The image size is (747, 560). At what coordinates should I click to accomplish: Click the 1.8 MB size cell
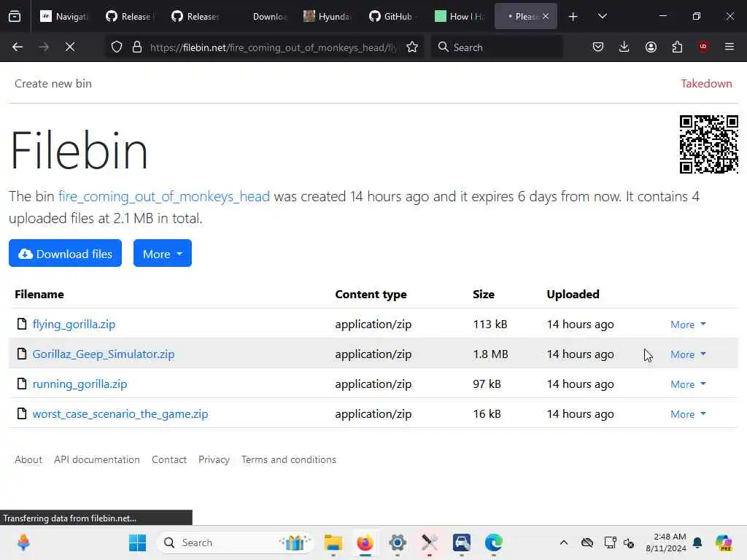[490, 354]
